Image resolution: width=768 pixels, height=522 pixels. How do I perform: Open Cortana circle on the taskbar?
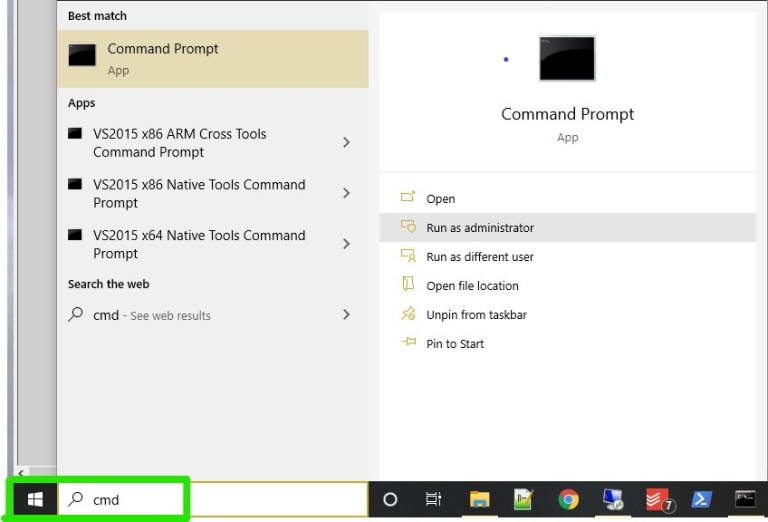click(390, 499)
